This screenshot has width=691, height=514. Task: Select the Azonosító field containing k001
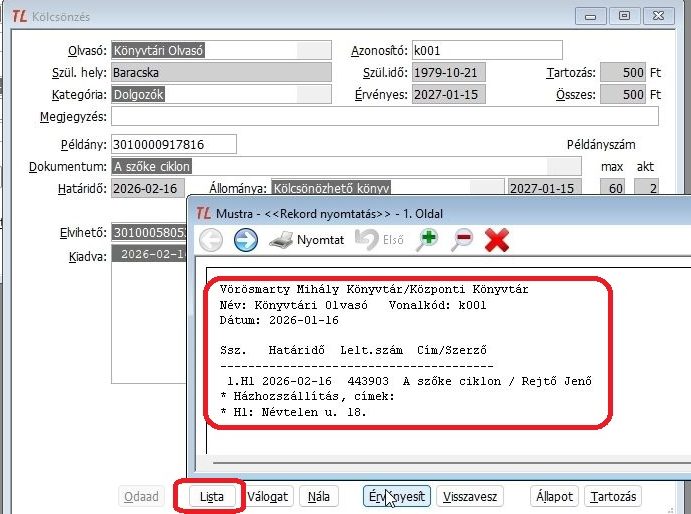486,50
